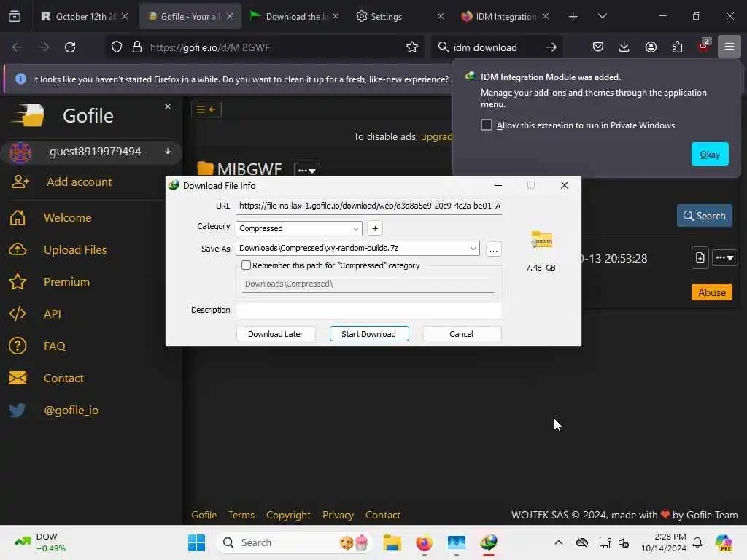Click the Gofile Search button
This screenshot has height=560, width=747.
tap(704, 216)
